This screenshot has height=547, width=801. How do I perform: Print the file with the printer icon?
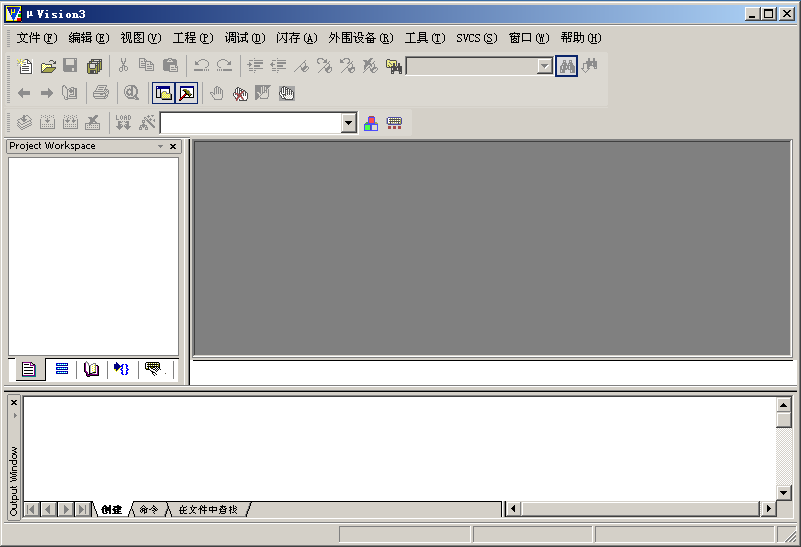[101, 93]
